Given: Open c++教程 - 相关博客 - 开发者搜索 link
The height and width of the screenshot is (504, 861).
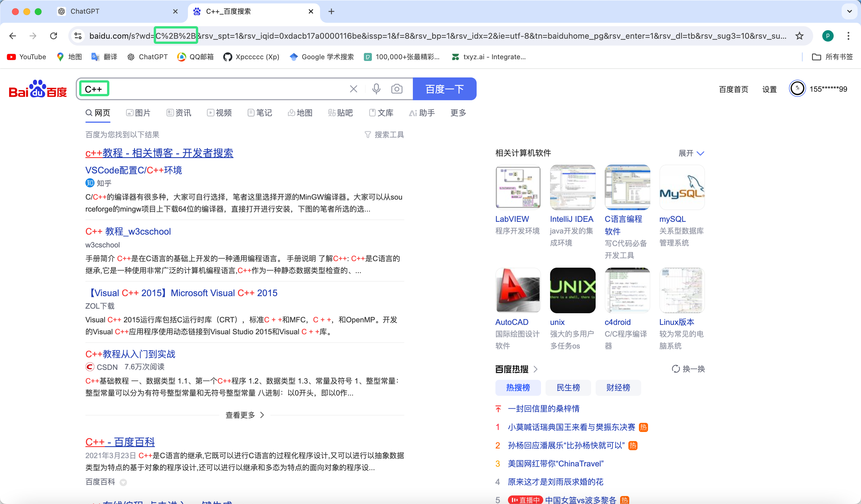Looking at the screenshot, I should pos(159,153).
